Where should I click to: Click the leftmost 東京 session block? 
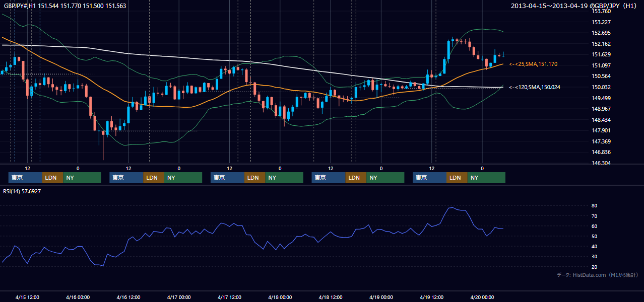click(x=25, y=178)
